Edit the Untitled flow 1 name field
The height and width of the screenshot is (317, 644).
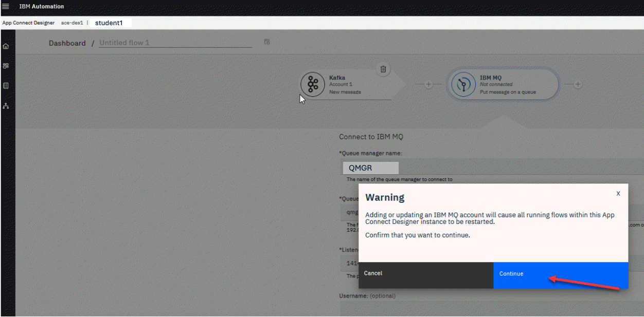[175, 43]
